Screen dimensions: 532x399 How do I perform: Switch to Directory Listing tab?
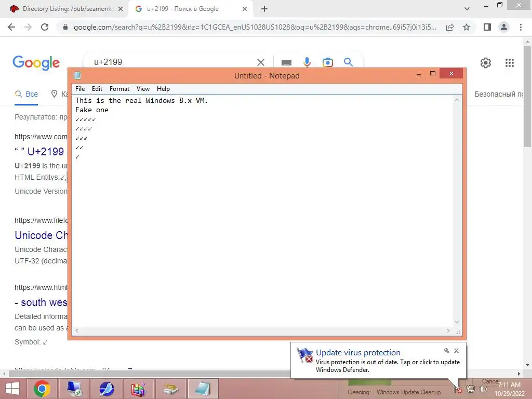(67, 9)
